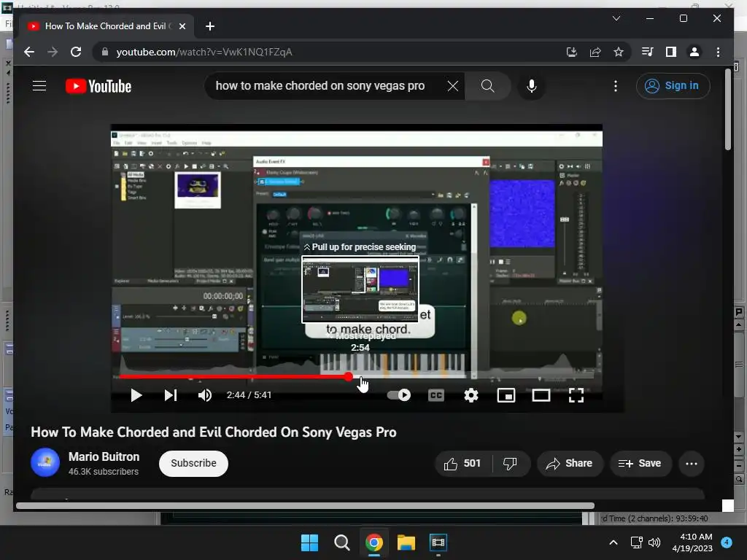Share this page from address bar
Image resolution: width=747 pixels, height=560 pixels.
[595, 52]
